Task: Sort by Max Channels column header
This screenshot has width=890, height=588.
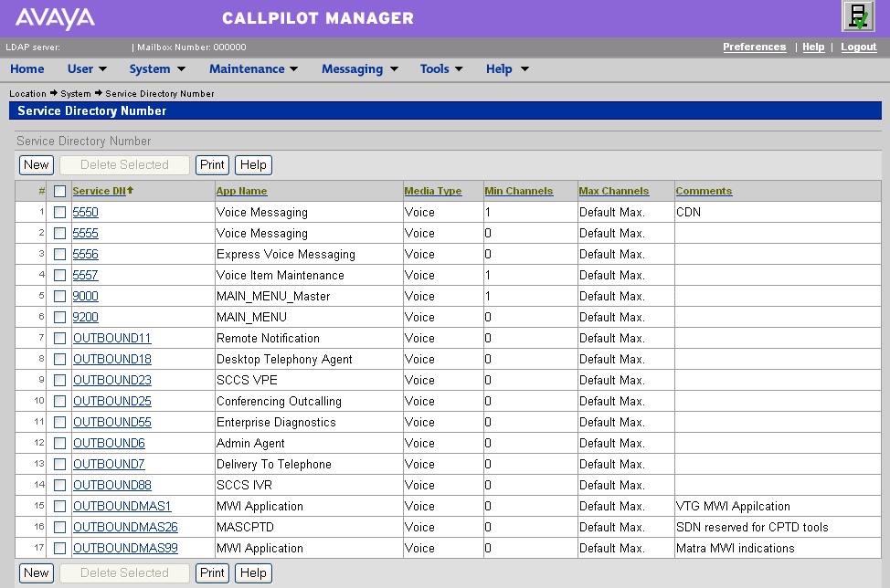Action: click(613, 191)
